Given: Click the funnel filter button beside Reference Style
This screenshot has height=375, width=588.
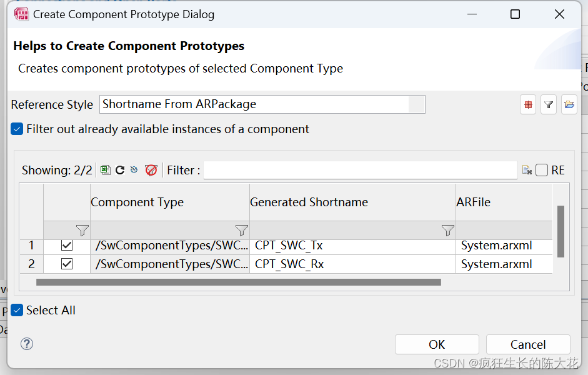Looking at the screenshot, I should point(549,105).
